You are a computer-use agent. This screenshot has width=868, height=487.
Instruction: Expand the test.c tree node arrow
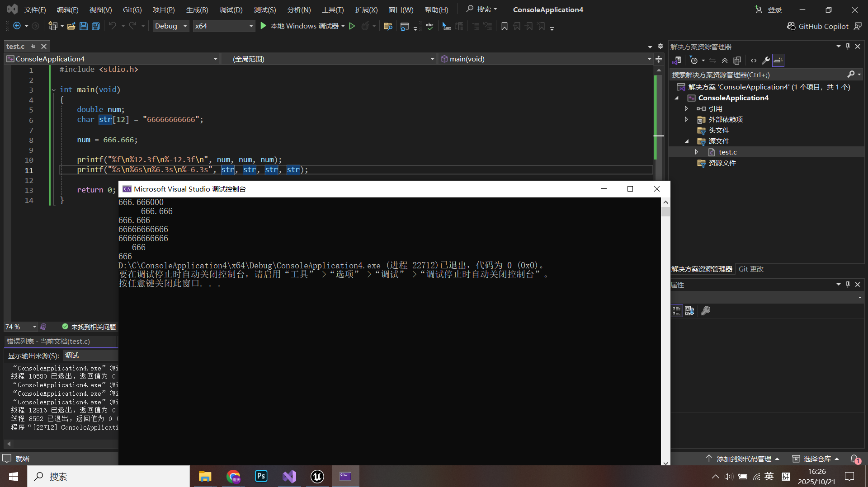click(x=697, y=152)
